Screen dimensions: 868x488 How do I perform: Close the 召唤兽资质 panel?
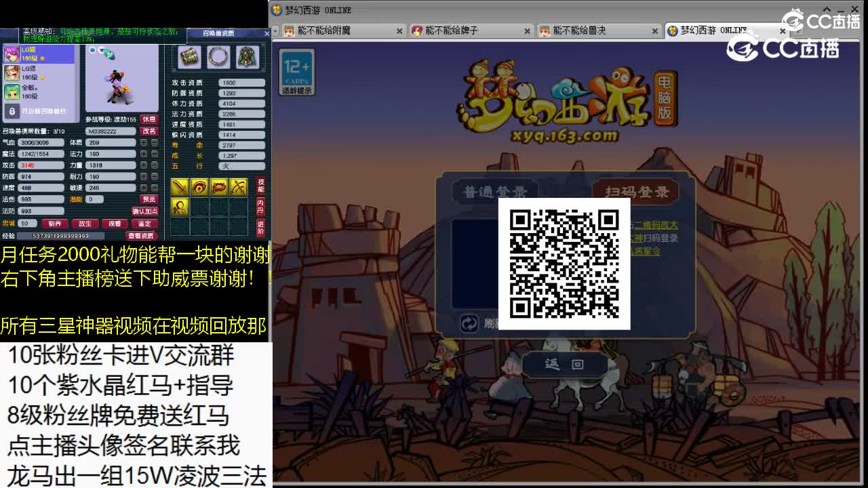click(x=267, y=33)
